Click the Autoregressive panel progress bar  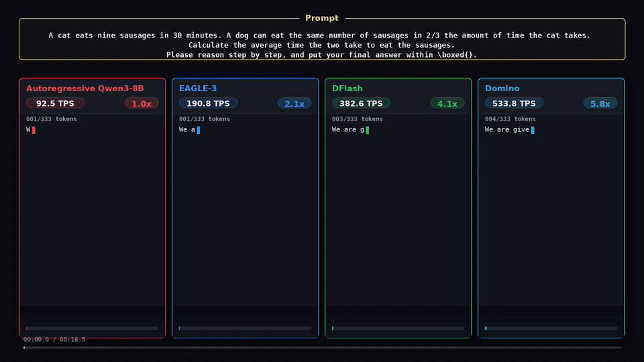pyautogui.click(x=93, y=328)
